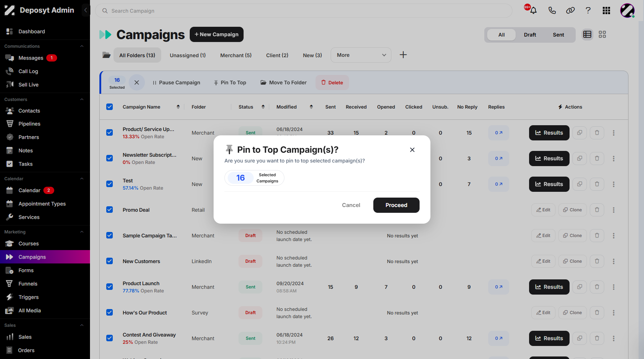Click the Delete button in selection bar

[x=332, y=83]
